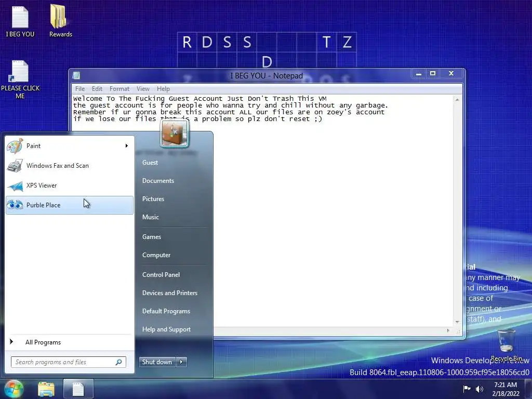Open Games from Start menu
Image resolution: width=532 pixels, height=399 pixels.
151,237
